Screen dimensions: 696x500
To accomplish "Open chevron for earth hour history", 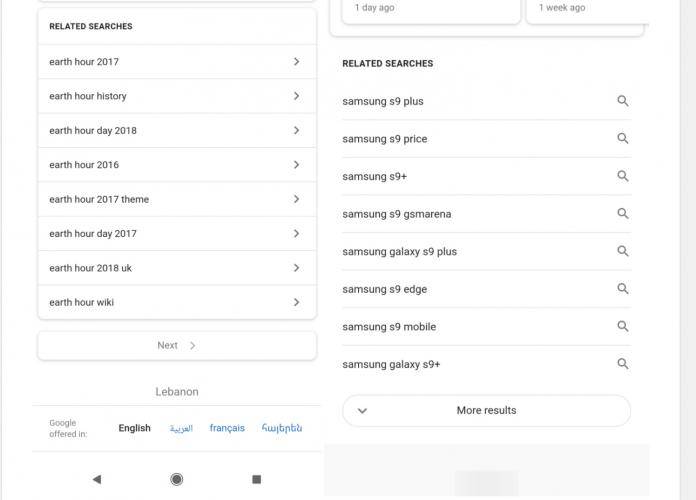I will click(x=297, y=96).
